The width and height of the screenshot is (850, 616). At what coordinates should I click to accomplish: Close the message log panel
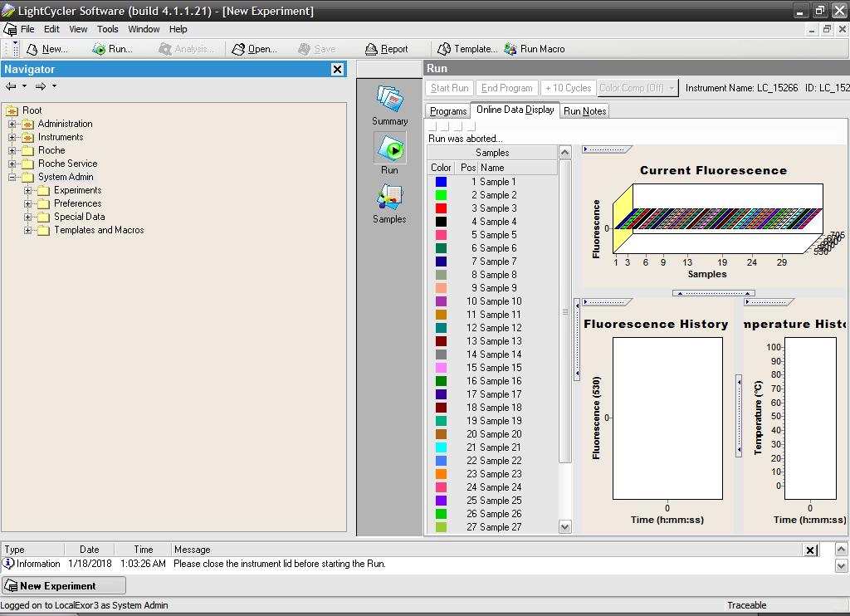810,550
